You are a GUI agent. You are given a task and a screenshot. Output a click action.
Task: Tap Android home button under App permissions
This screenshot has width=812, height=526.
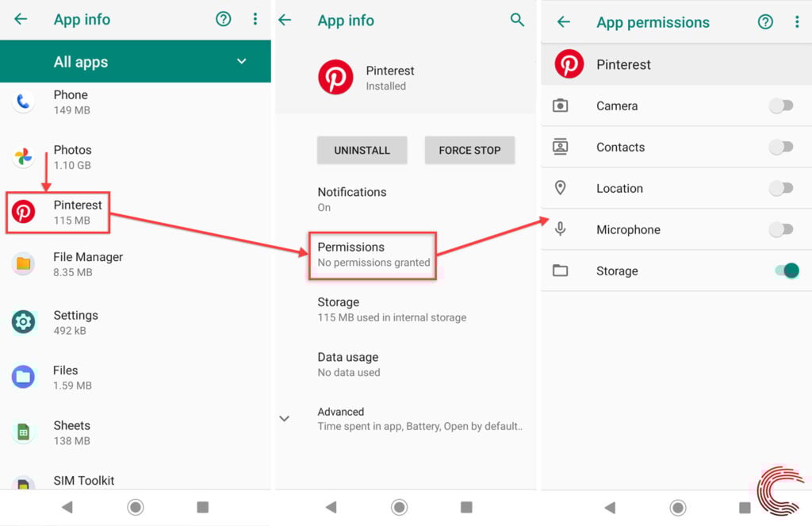(678, 507)
